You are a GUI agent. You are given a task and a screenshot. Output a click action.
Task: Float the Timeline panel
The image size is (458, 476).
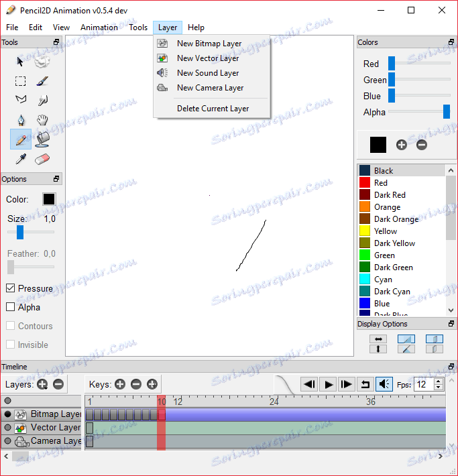[451, 367]
